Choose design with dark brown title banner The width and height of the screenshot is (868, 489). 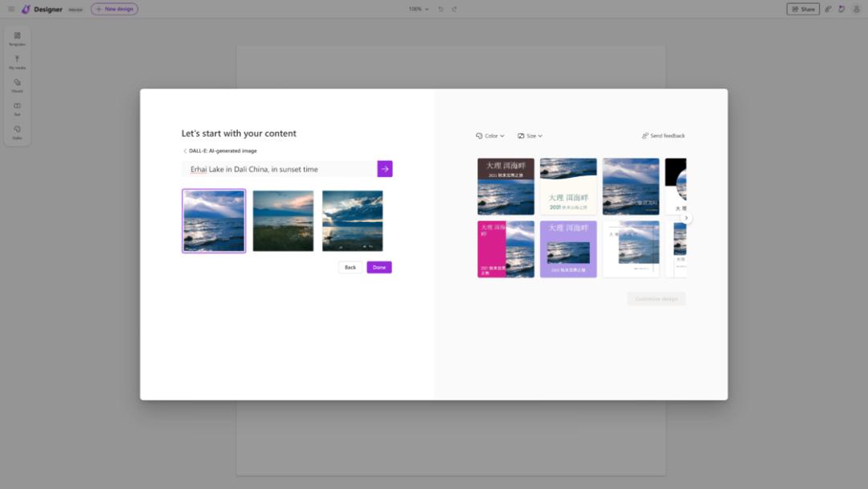(x=506, y=187)
